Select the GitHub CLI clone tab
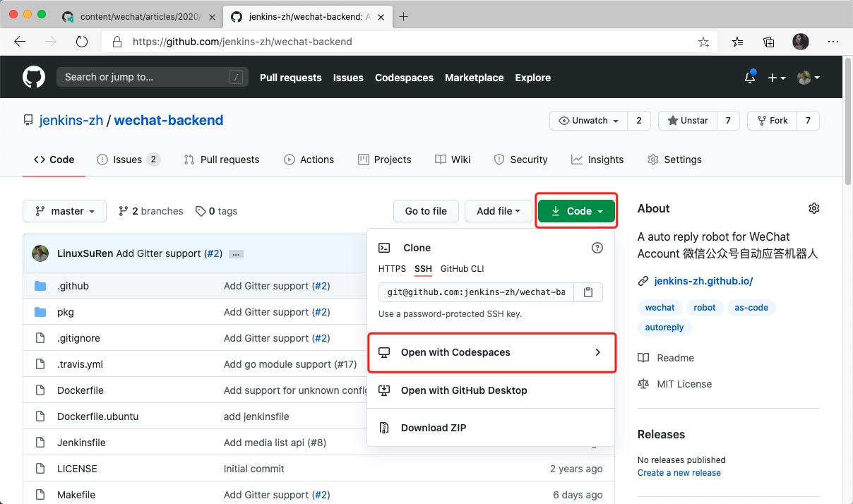The width and height of the screenshot is (853, 504). (462, 269)
